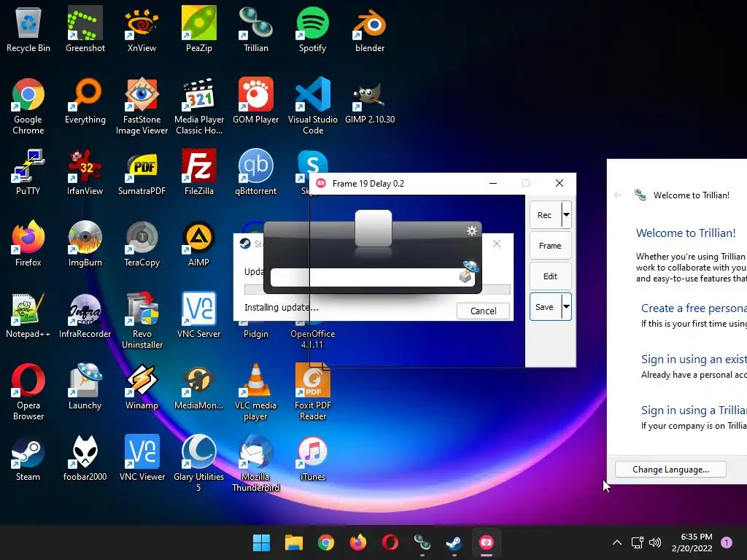Viewport: 747px width, 560px height.
Task: Click the Save button in recorder
Action: 544,307
